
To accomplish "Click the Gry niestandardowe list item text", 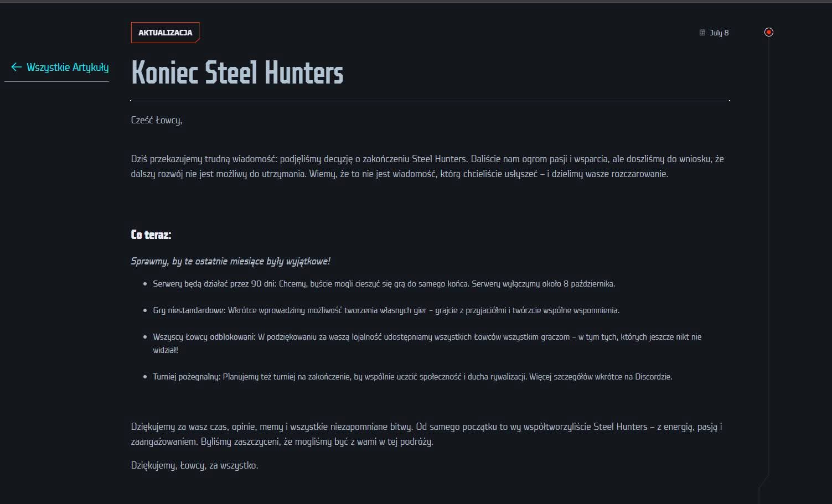I will 386,310.
